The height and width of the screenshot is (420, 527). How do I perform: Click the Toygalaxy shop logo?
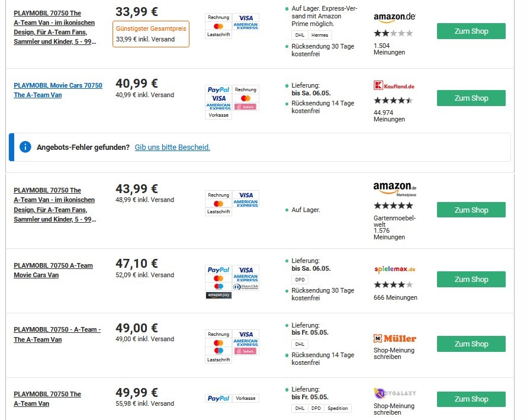click(x=395, y=393)
